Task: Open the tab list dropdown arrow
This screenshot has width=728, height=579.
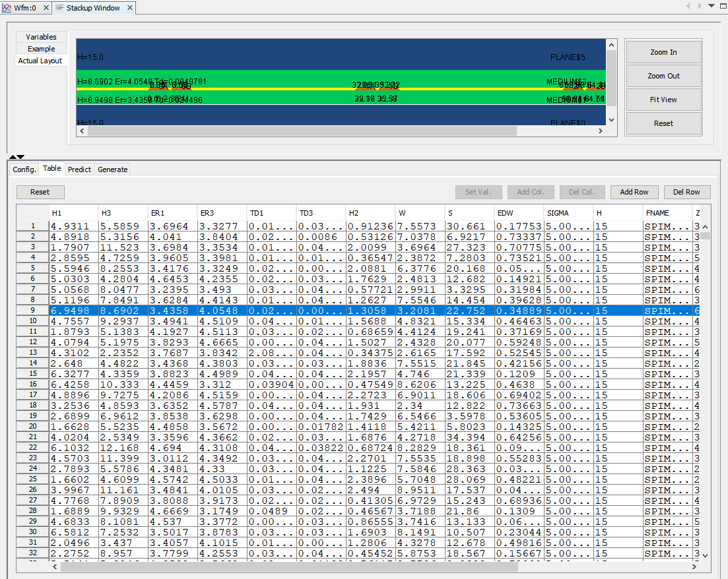Action: 711,6
